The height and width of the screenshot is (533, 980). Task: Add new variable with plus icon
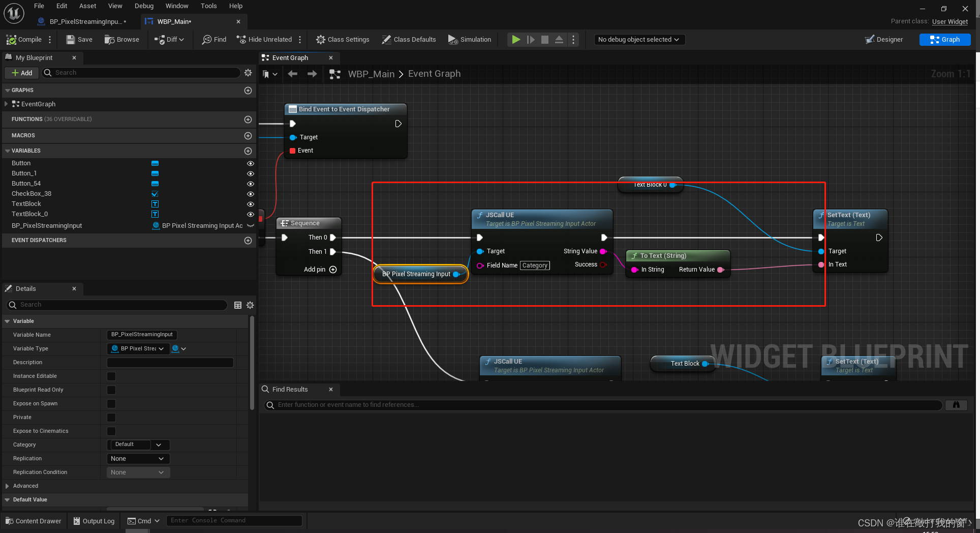(x=248, y=151)
